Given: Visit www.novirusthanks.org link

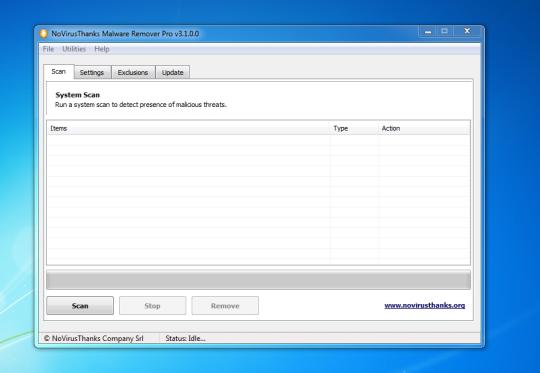Looking at the screenshot, I should point(425,305).
